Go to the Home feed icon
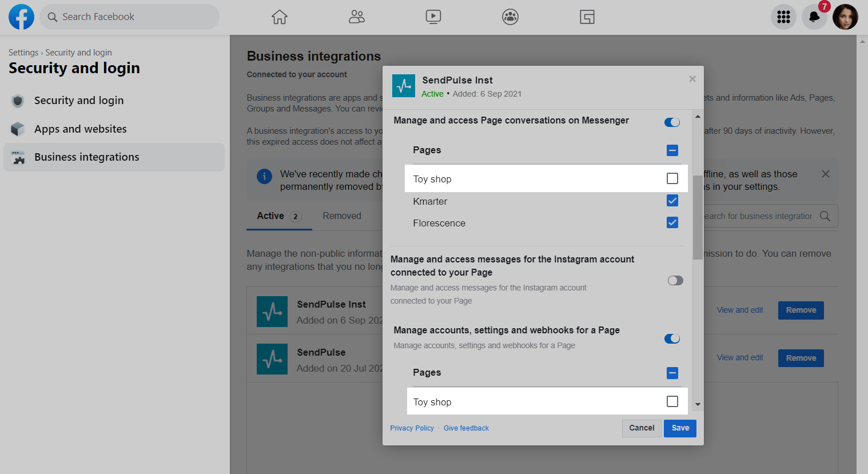Viewport: 868px width, 474px height. 280,17
